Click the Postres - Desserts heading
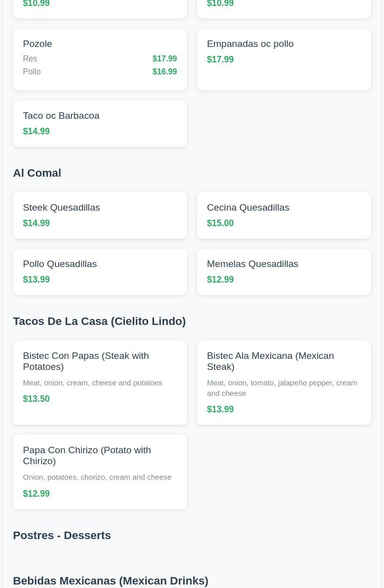The image size is (384, 588). 62,535
